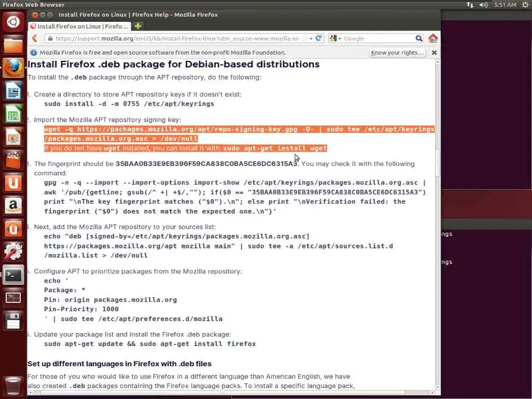
Task: Click the bookmark star in the address bar
Action: [x=304, y=38]
